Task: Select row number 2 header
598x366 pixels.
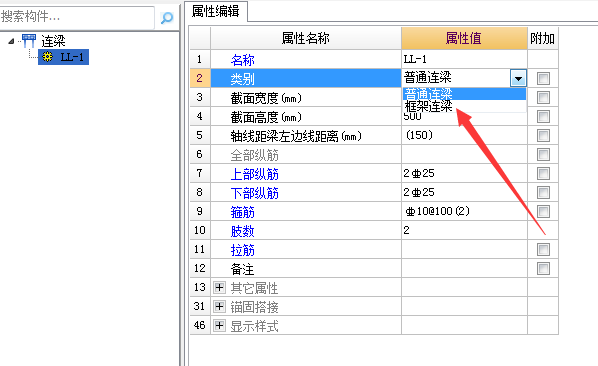Action: [x=200, y=79]
